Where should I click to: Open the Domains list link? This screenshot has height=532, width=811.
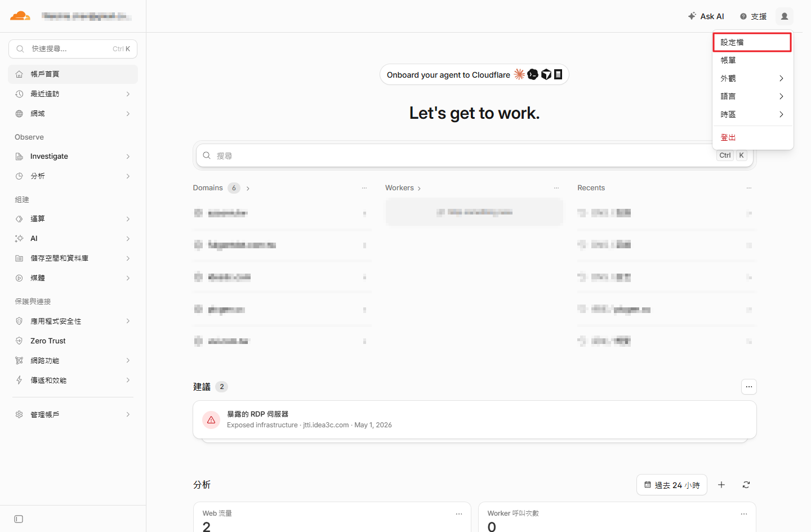point(221,188)
